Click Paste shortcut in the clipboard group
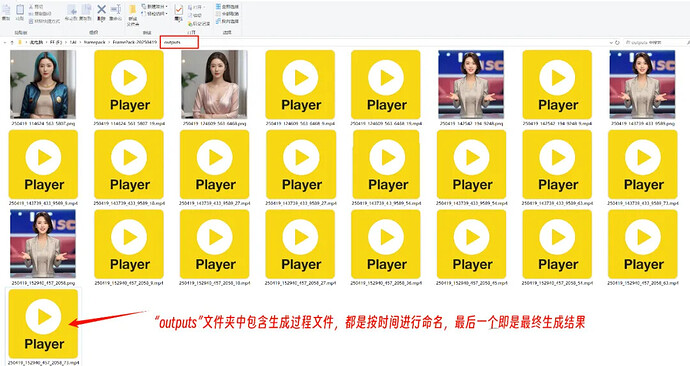 click(x=44, y=21)
